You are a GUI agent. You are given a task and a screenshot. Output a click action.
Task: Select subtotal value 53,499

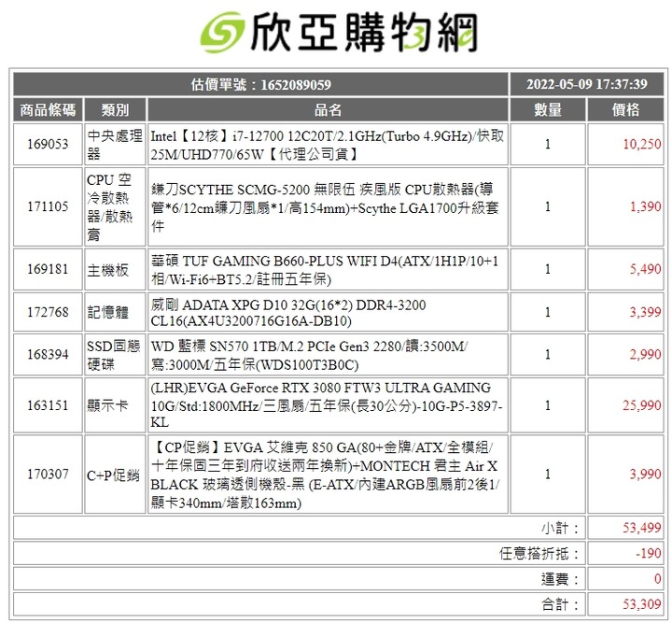click(x=641, y=528)
